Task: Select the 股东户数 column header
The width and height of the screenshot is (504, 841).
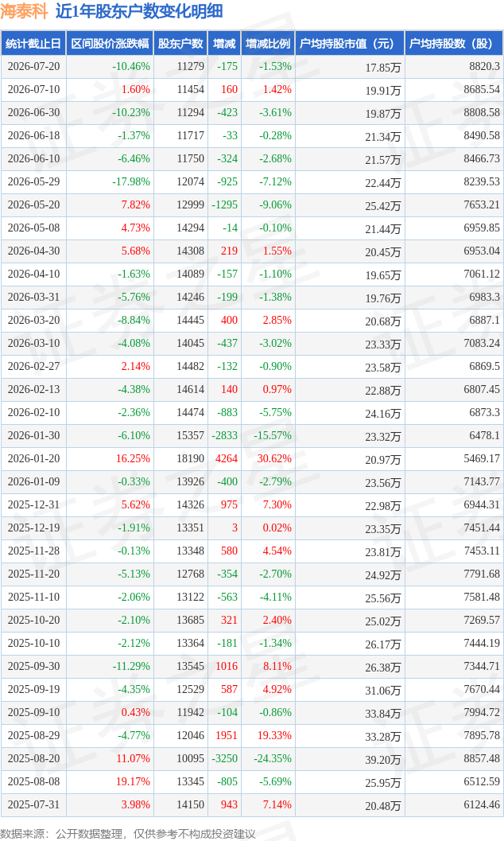Action: [180, 44]
